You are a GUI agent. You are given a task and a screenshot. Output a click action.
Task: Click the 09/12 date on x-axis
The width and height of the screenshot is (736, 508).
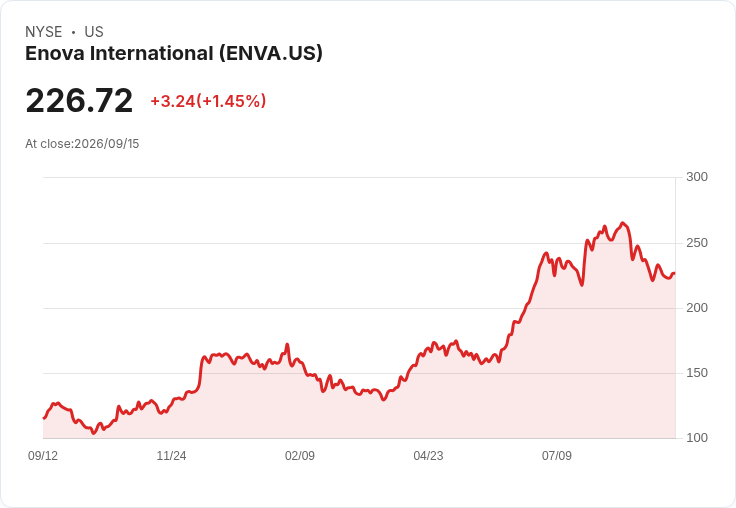(x=43, y=455)
